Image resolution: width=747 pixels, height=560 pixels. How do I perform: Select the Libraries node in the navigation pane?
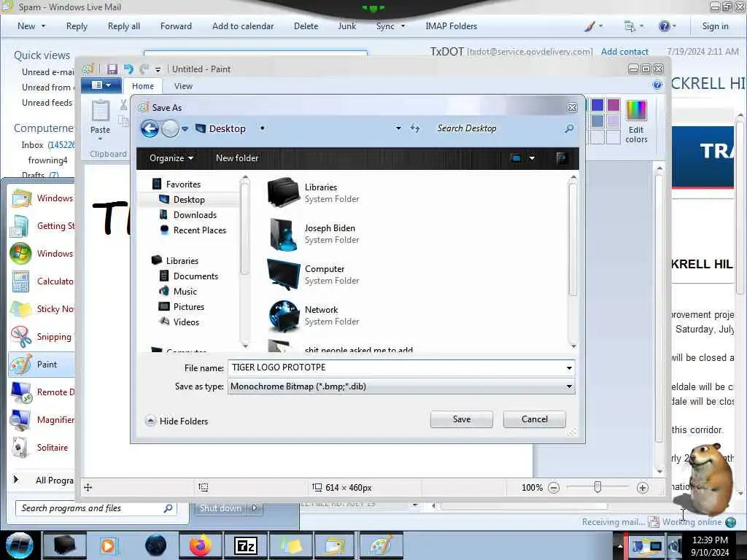point(182,261)
